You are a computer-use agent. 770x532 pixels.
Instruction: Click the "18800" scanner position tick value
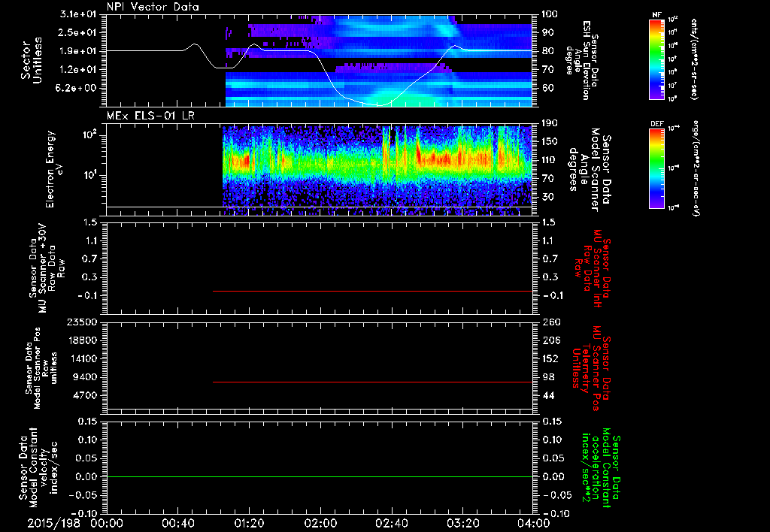tap(81, 340)
